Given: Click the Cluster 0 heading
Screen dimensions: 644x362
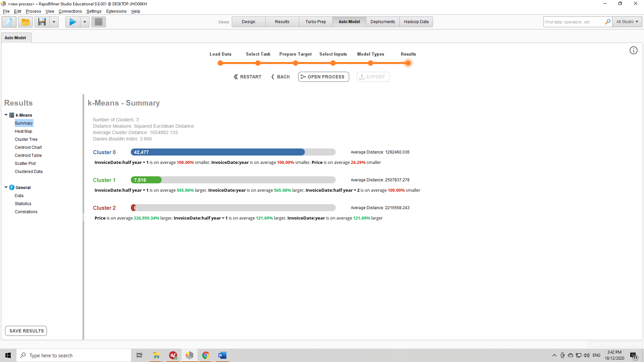Looking at the screenshot, I should coord(104,152).
